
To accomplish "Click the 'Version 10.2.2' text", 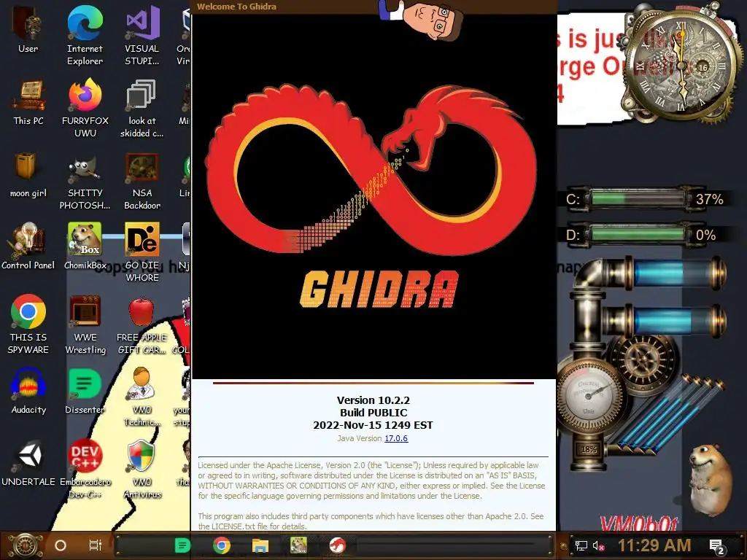I will (373, 400).
